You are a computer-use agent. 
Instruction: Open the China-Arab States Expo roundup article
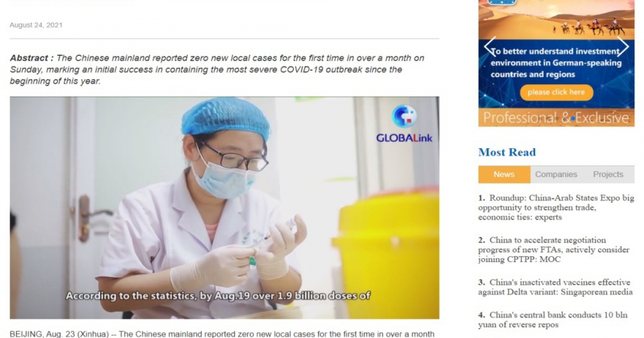click(x=556, y=208)
